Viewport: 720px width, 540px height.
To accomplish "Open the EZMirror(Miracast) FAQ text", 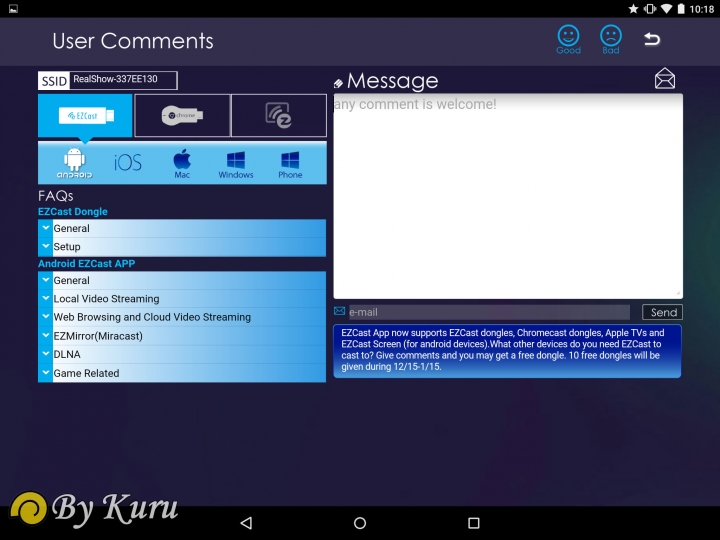I will click(x=98, y=336).
